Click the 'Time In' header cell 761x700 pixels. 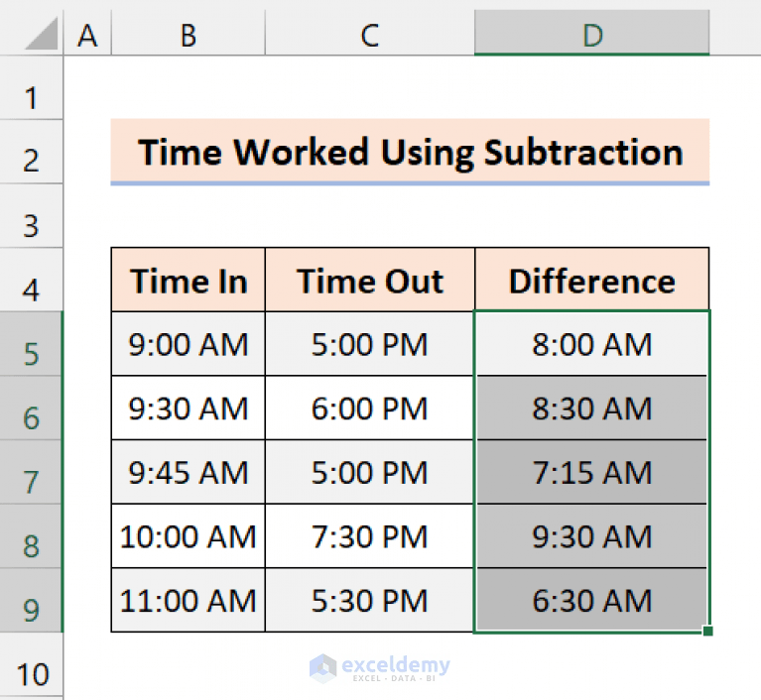click(189, 280)
